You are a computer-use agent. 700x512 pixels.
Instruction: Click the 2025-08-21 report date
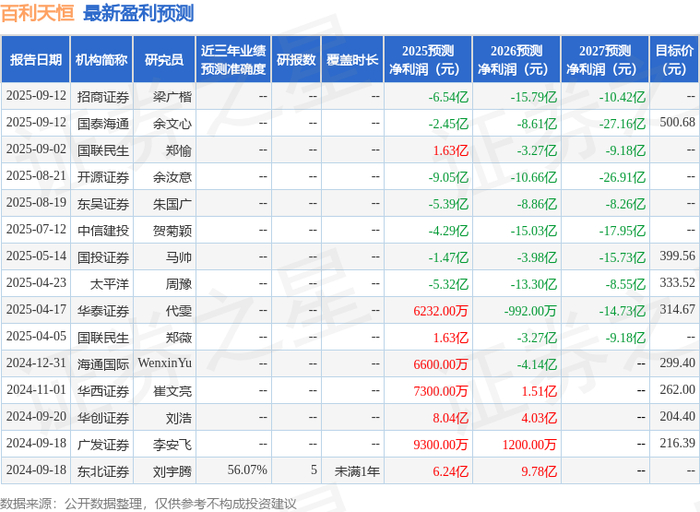point(36,176)
